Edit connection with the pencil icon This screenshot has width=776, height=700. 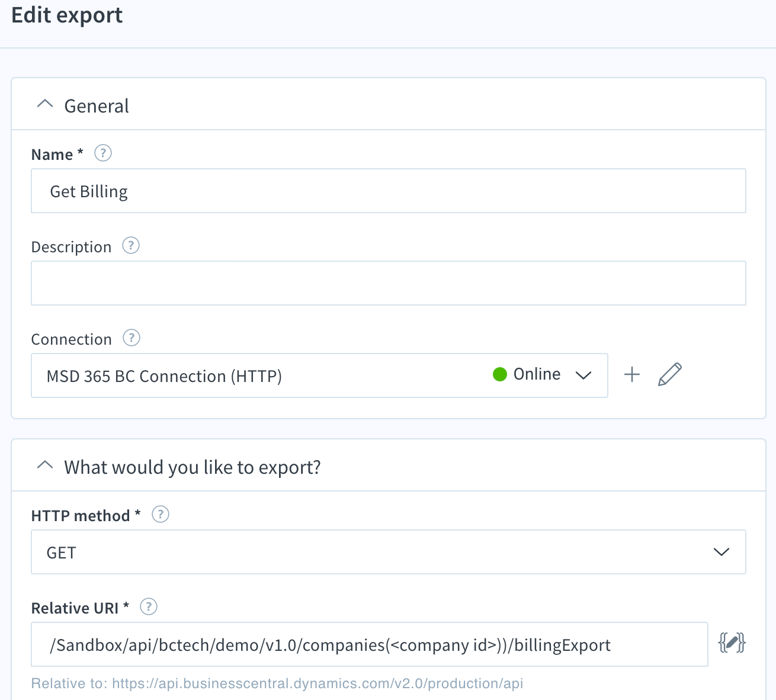tap(670, 374)
